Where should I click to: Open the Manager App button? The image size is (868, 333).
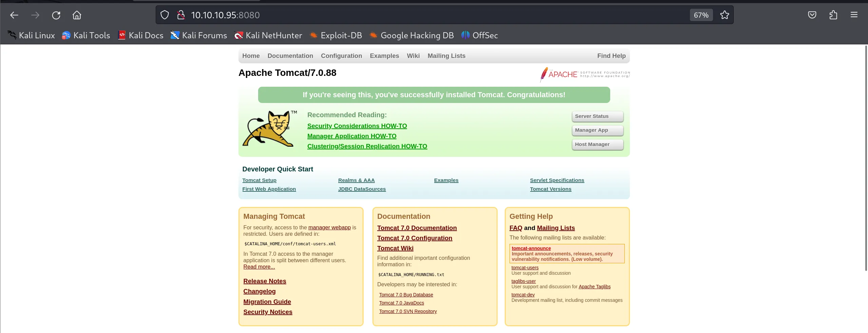click(x=597, y=130)
